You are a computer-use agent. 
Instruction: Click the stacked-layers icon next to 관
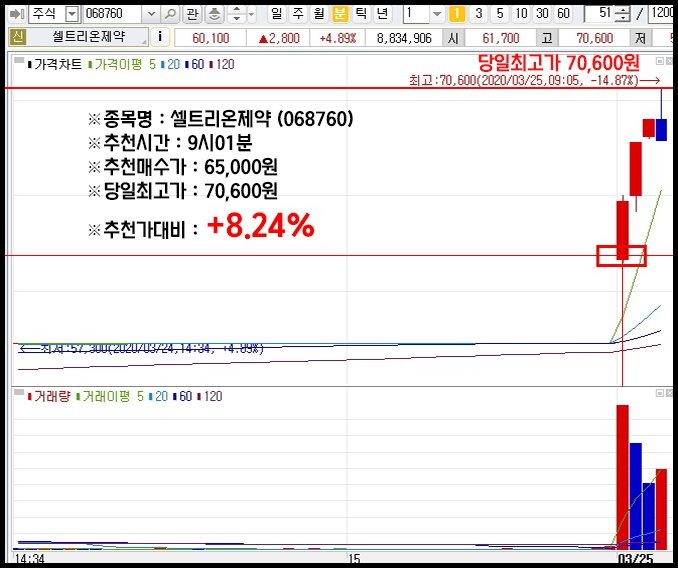tap(214, 14)
